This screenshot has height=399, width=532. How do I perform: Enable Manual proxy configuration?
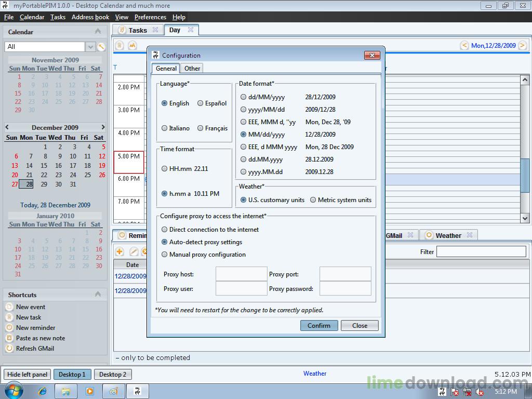[x=165, y=255]
